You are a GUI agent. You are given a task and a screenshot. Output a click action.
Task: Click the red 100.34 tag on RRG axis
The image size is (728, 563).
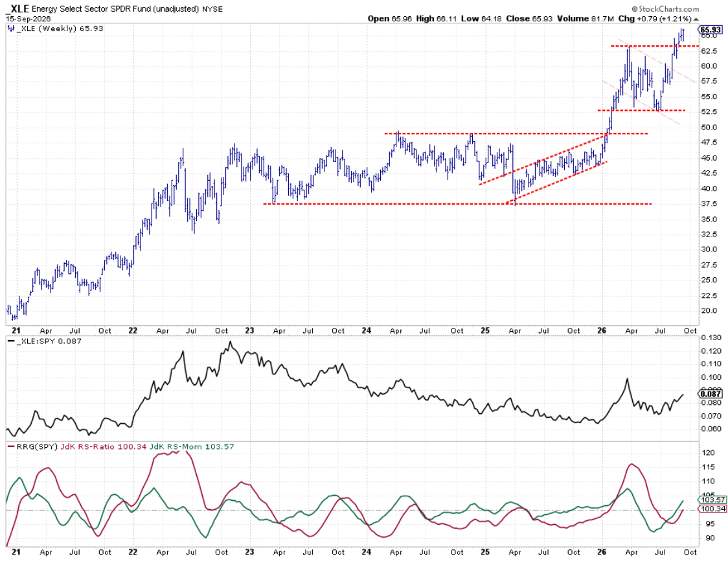(712, 509)
